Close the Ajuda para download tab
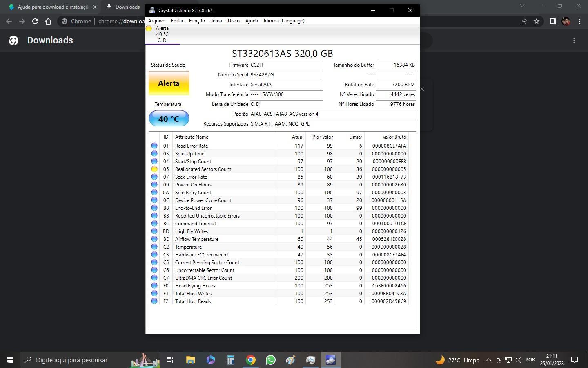588x368 pixels. pyautogui.click(x=95, y=7)
